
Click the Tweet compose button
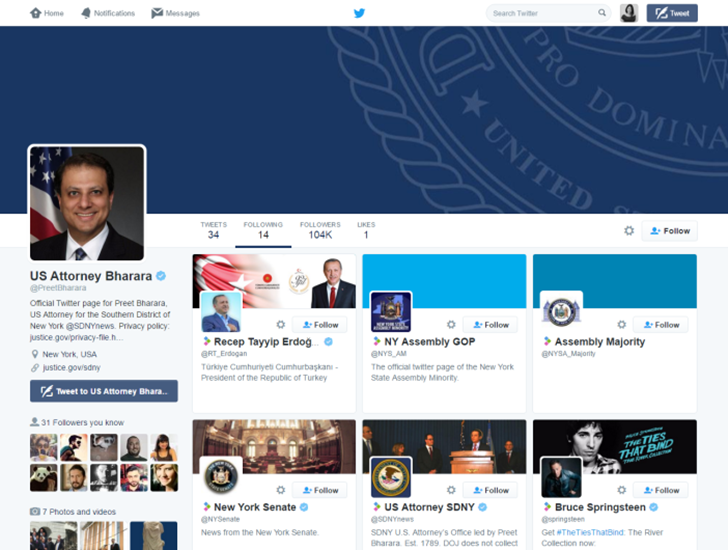672,13
